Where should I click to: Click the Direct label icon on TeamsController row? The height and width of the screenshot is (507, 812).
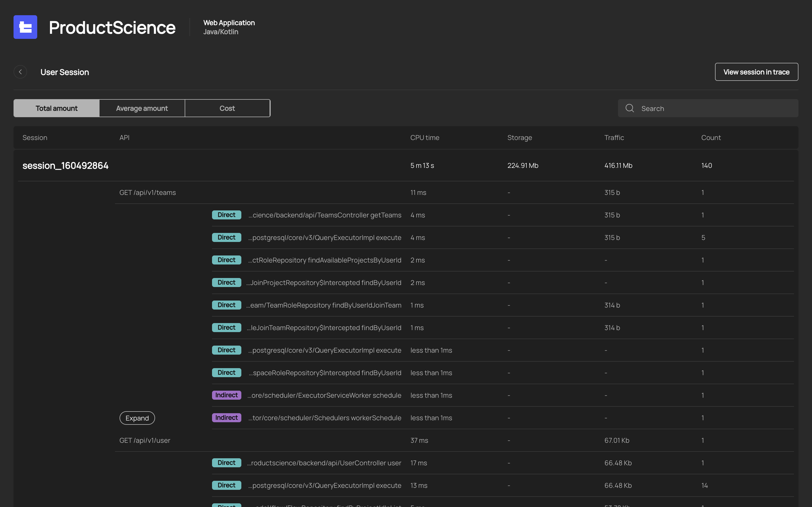[226, 215]
